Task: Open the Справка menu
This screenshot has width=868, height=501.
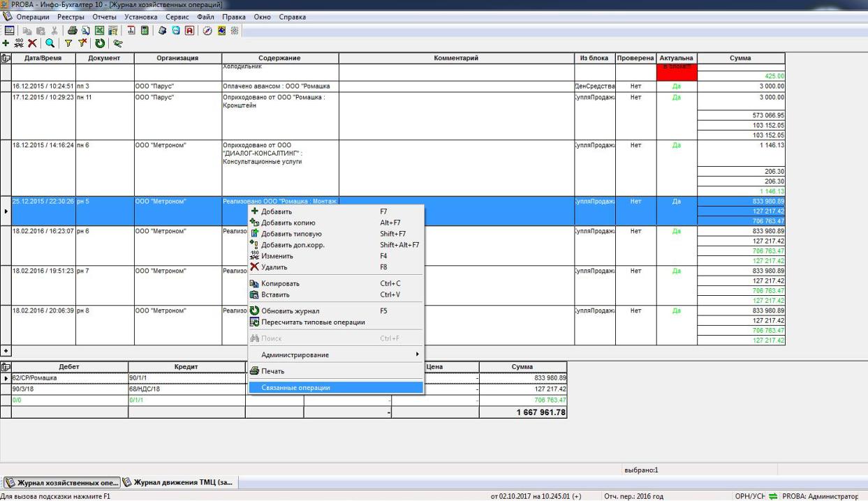Action: pos(293,17)
